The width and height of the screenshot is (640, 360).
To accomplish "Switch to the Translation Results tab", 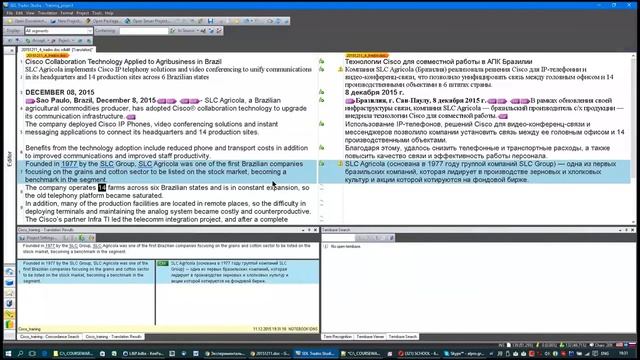I will click(x=113, y=337).
